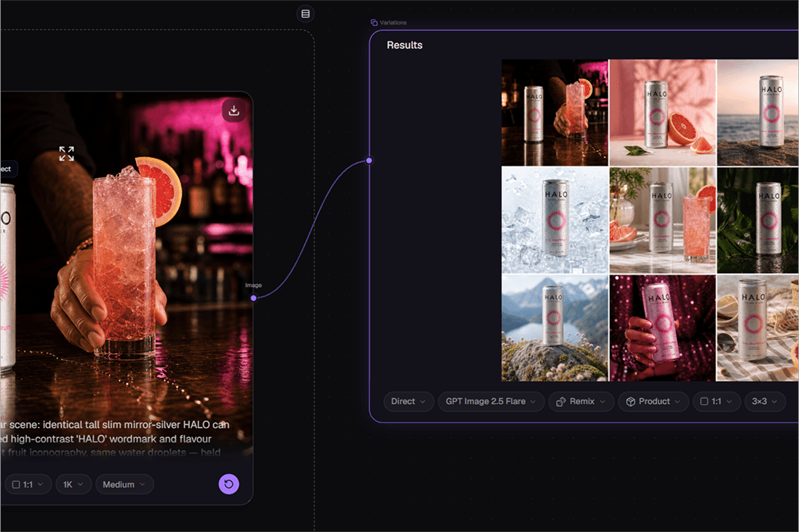Select the picnic blanket can thumbnail
Viewport: 799px width, 532px height.
[757, 328]
